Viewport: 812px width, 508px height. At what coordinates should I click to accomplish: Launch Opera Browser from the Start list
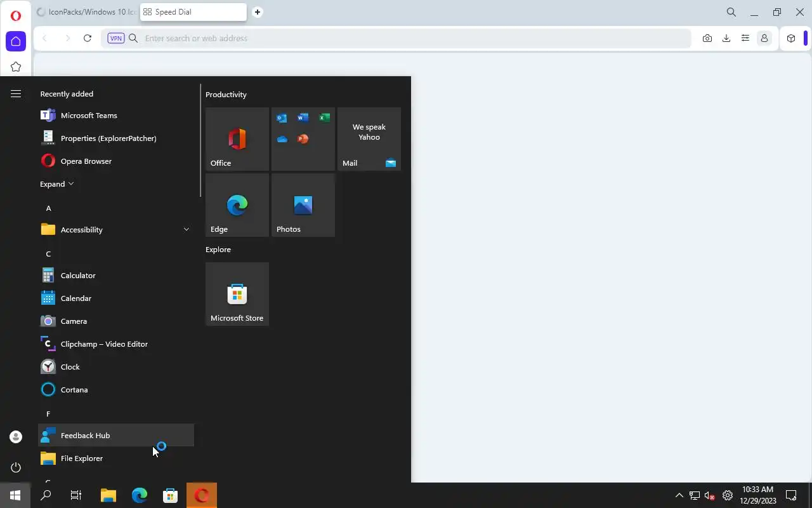point(116,161)
